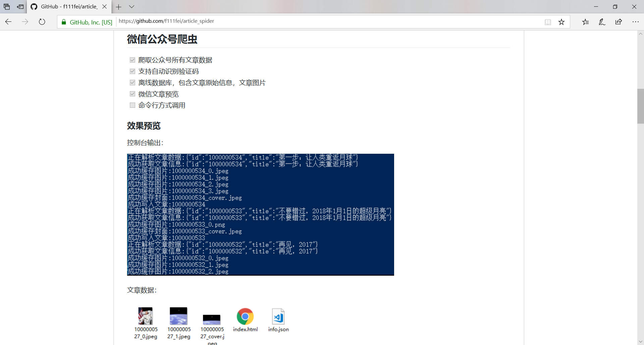Image resolution: width=644 pixels, height=345 pixels.
Task: Go back to the previous page
Action: coord(8,22)
